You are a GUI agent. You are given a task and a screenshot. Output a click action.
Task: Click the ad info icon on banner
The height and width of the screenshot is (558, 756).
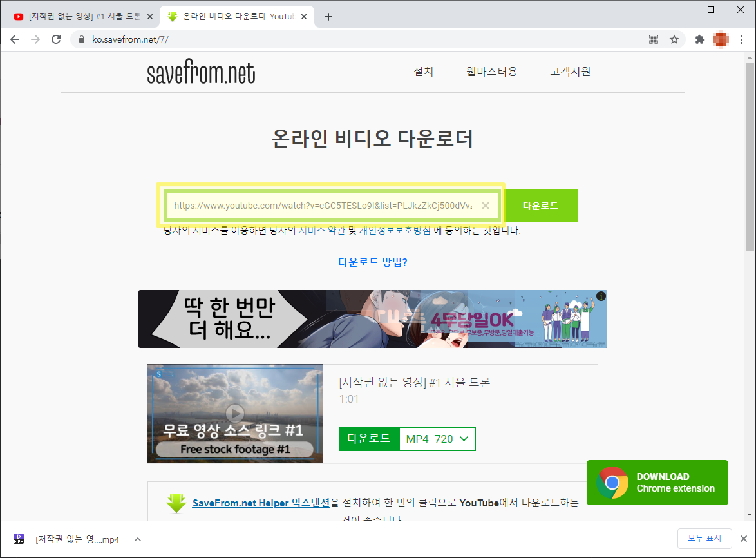click(x=601, y=296)
